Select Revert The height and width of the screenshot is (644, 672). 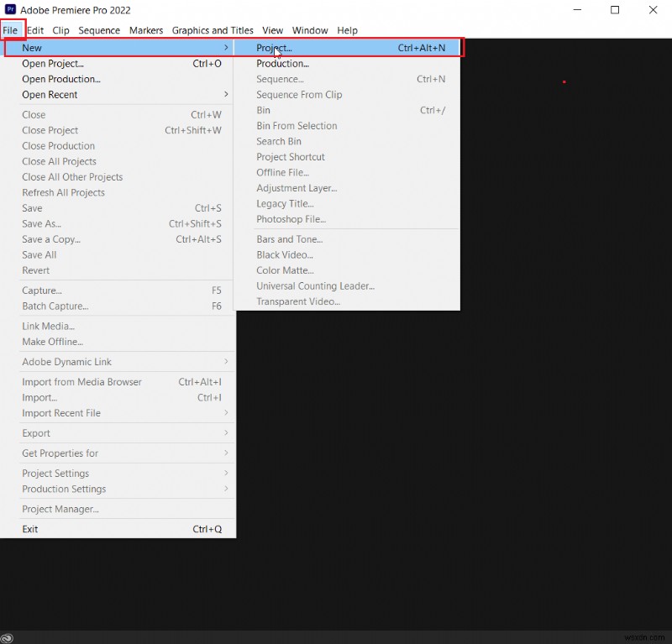pyautogui.click(x=118, y=270)
